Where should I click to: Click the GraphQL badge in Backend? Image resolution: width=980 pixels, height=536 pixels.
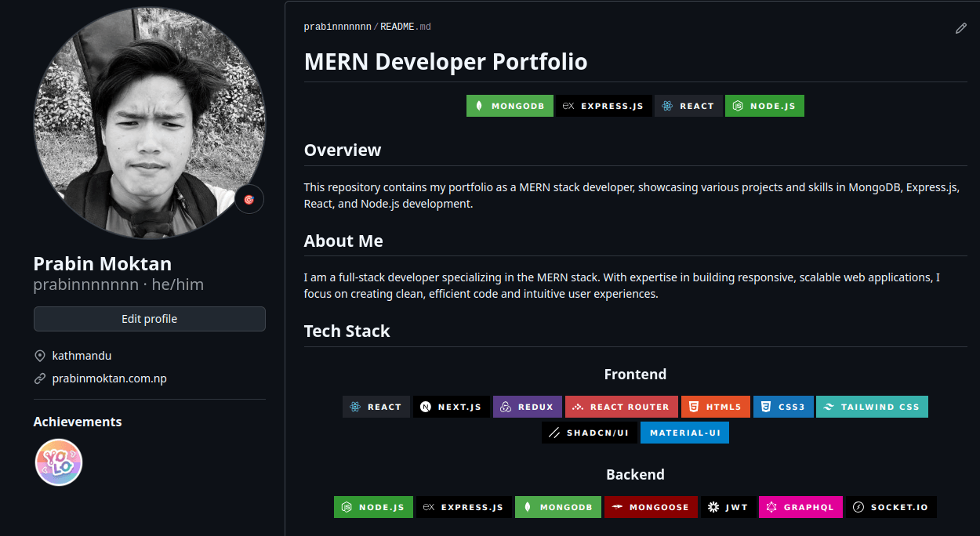pyautogui.click(x=800, y=507)
